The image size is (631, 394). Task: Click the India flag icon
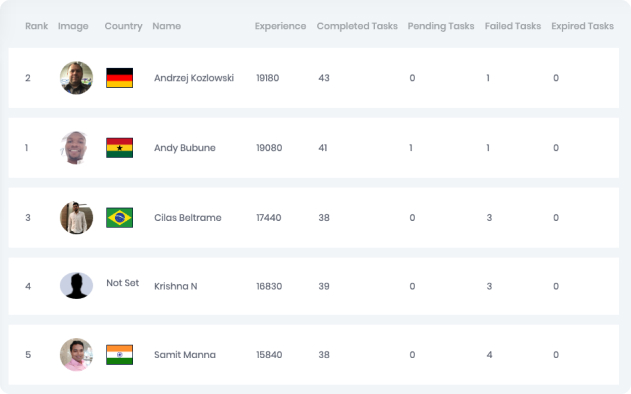[x=120, y=355]
